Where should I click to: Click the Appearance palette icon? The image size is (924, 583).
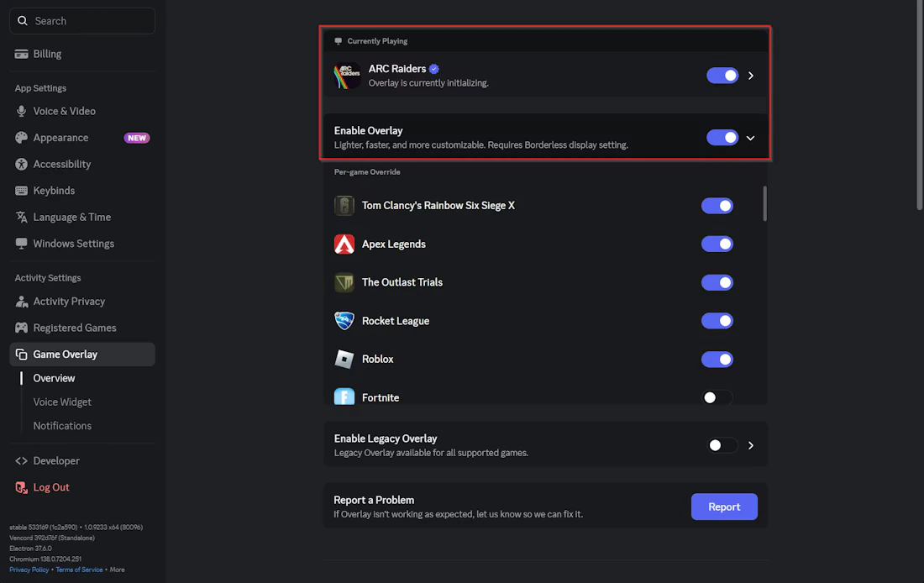21,138
